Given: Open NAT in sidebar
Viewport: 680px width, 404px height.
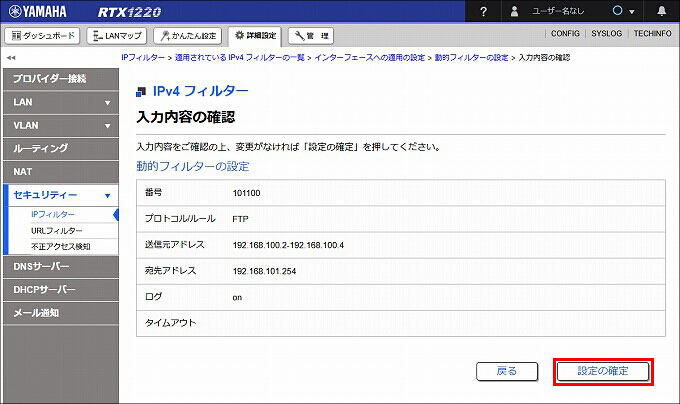Looking at the screenshot, I should pyautogui.click(x=61, y=172).
